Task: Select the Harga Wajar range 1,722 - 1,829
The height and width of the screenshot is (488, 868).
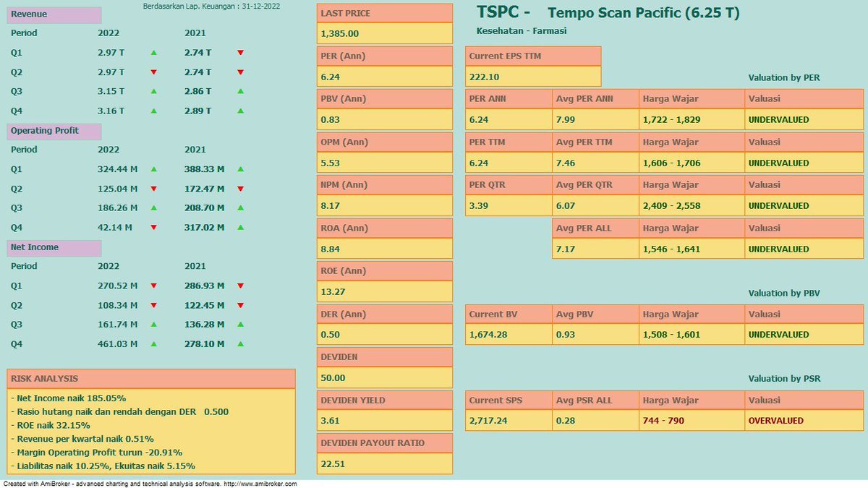Action: pyautogui.click(x=692, y=119)
